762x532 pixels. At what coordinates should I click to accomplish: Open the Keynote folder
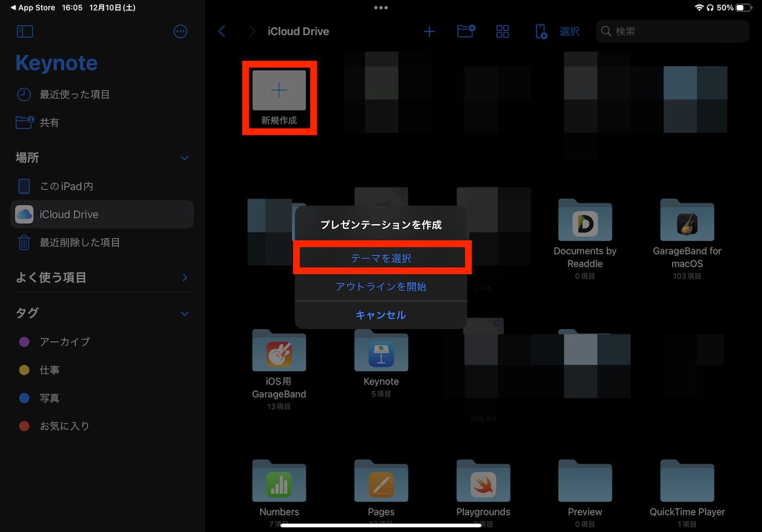[381, 363]
